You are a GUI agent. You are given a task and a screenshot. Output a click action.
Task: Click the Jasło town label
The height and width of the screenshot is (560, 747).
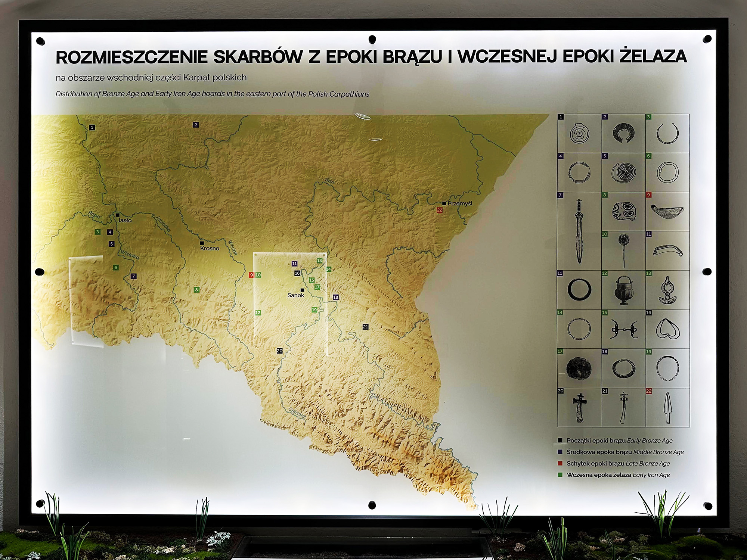pyautogui.click(x=124, y=220)
